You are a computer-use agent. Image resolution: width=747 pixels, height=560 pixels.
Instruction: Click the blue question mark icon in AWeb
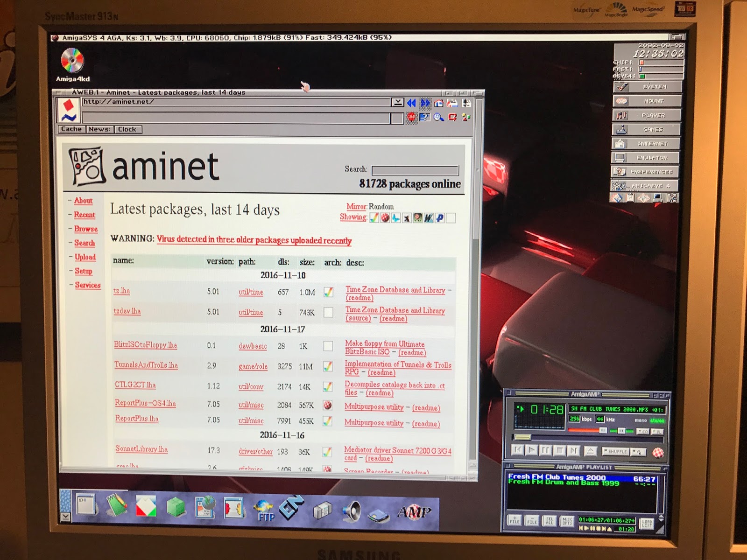tap(424, 117)
